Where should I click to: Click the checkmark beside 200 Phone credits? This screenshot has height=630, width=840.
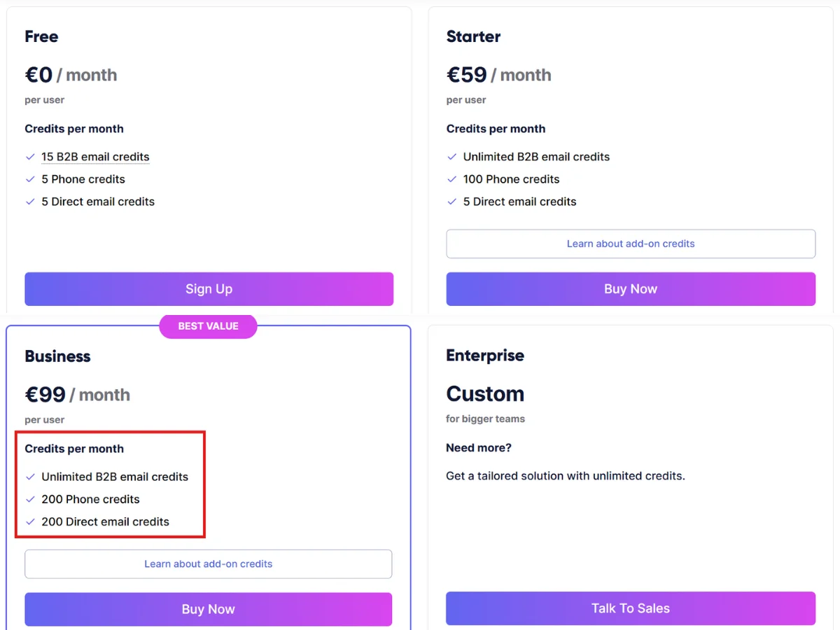click(30, 499)
